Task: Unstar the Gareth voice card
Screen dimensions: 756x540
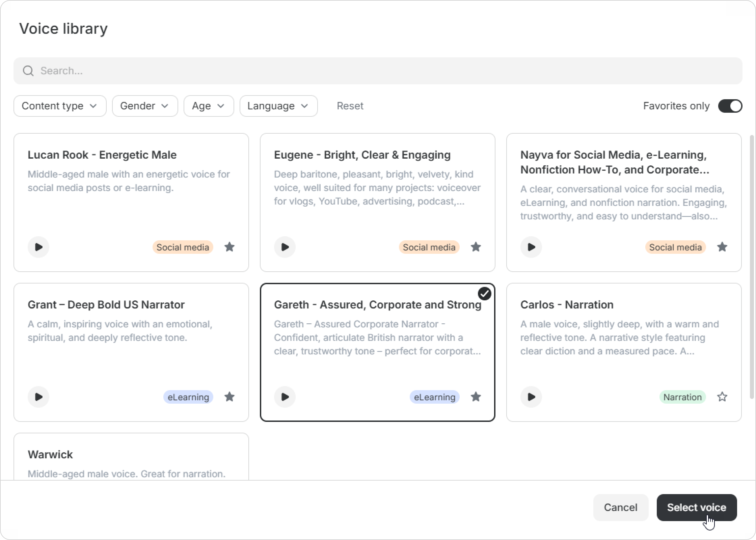Action: 476,397
